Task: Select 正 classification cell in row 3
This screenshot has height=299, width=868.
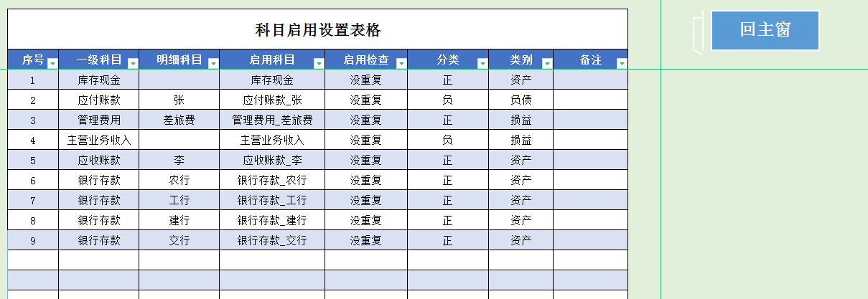Action: point(448,120)
